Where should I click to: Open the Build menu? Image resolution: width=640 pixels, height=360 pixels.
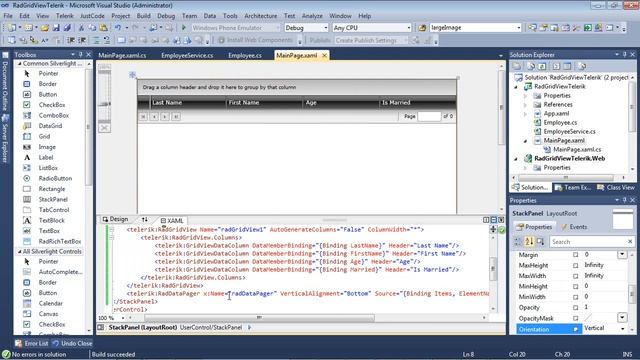pyautogui.click(x=143, y=16)
